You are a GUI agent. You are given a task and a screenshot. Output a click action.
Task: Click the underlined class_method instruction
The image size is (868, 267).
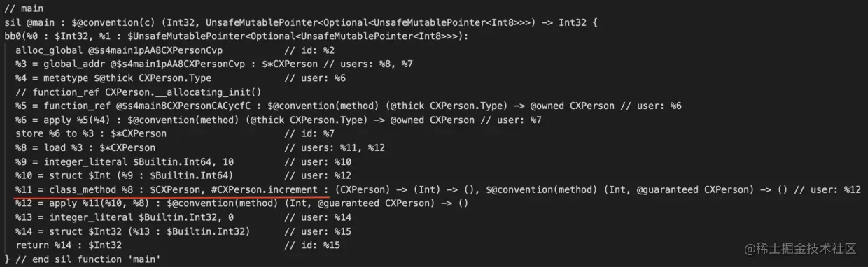tap(438, 189)
